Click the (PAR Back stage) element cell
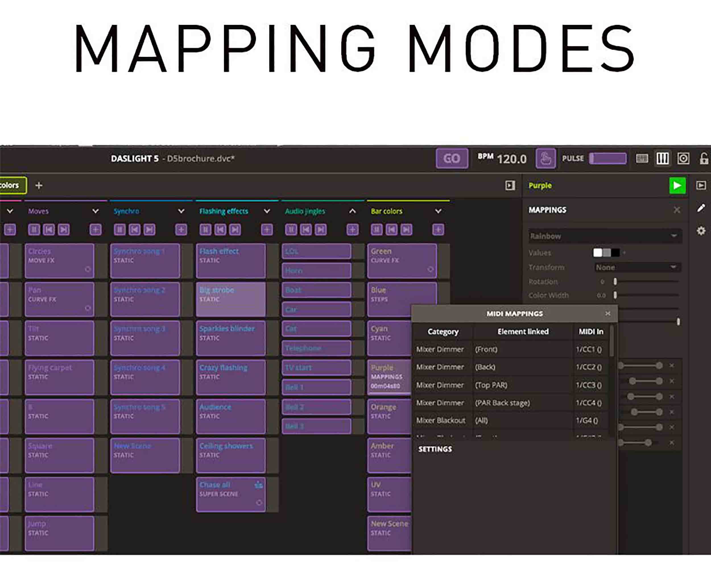Image resolution: width=711 pixels, height=588 pixels. coord(523,403)
